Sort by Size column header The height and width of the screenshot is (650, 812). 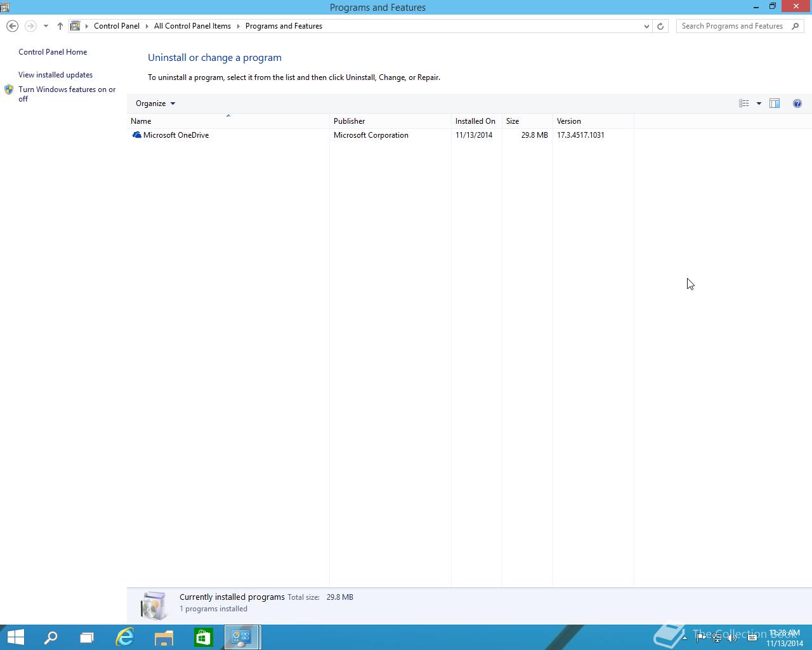tap(527, 121)
